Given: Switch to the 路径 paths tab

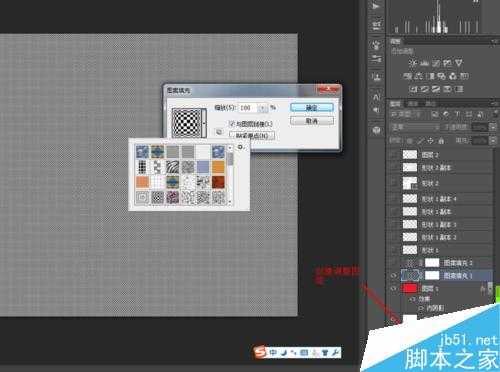Looking at the screenshot, I should point(430,104).
